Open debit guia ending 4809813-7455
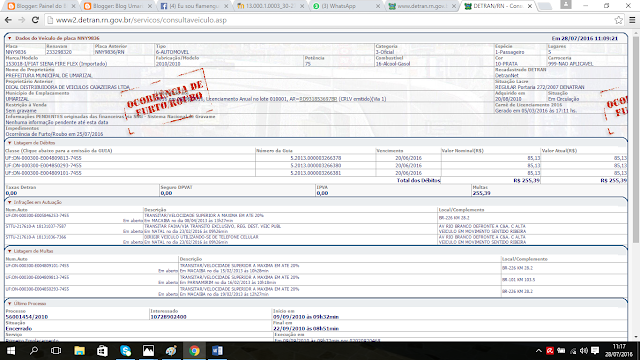This screenshot has width=640, height=360. point(43,158)
